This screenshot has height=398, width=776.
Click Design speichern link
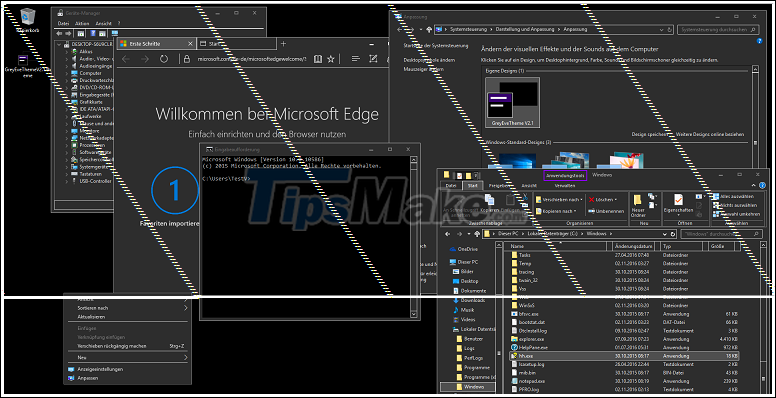tap(650, 135)
